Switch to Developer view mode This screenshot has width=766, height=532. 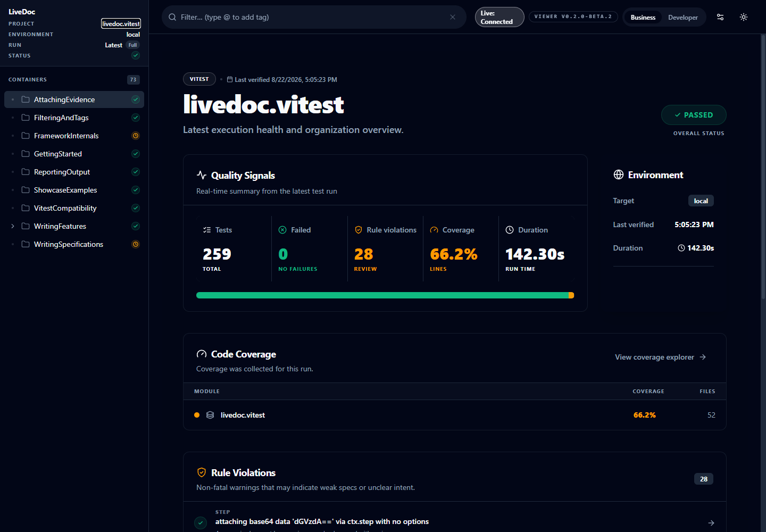(x=683, y=18)
